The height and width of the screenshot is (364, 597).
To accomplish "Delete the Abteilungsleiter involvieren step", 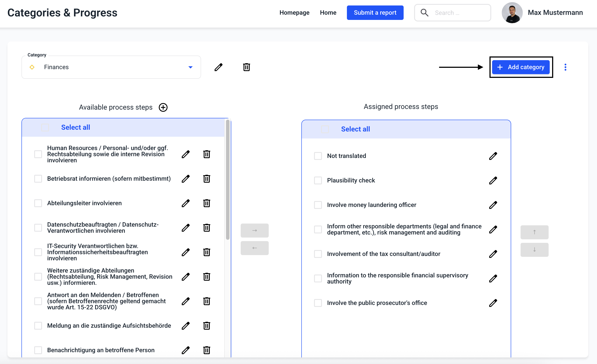I will [207, 203].
